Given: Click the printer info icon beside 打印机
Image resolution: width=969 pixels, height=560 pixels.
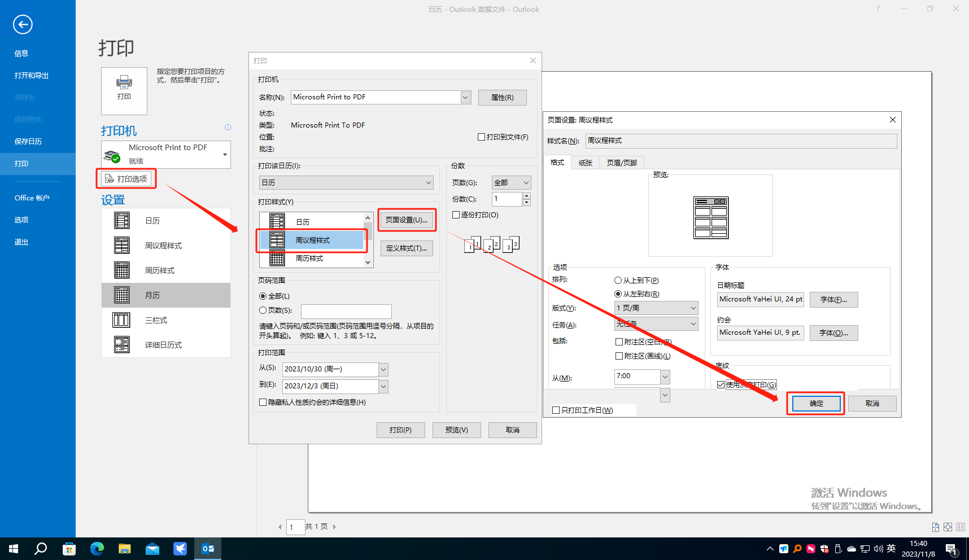Looking at the screenshot, I should tap(228, 128).
